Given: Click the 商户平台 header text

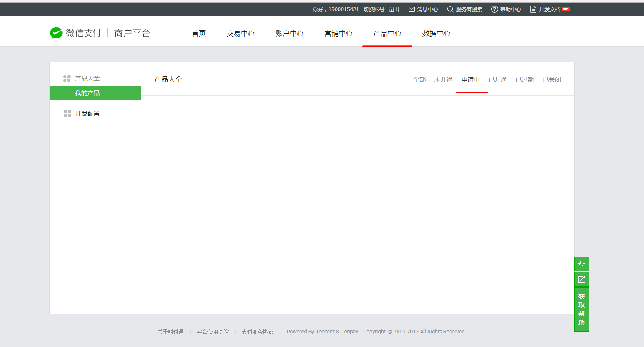Looking at the screenshot, I should [x=132, y=33].
